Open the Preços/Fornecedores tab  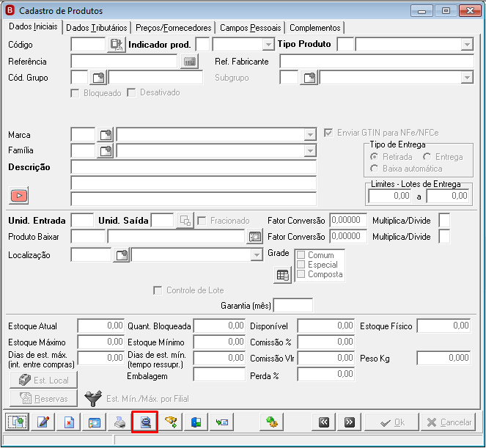pyautogui.click(x=174, y=28)
